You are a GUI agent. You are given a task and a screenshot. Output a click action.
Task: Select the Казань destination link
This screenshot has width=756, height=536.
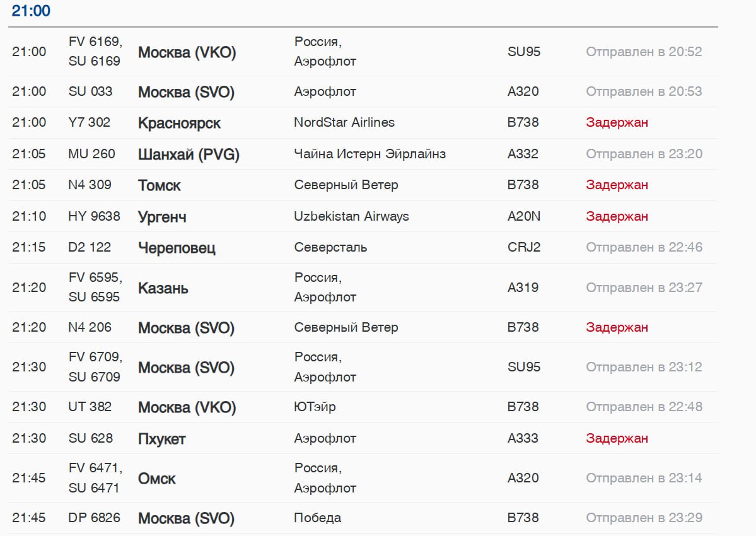coord(163,288)
